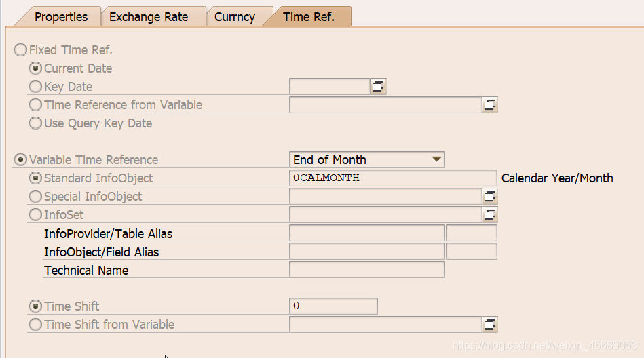Click the Key Date input field
This screenshot has width=644, height=358.
[329, 86]
